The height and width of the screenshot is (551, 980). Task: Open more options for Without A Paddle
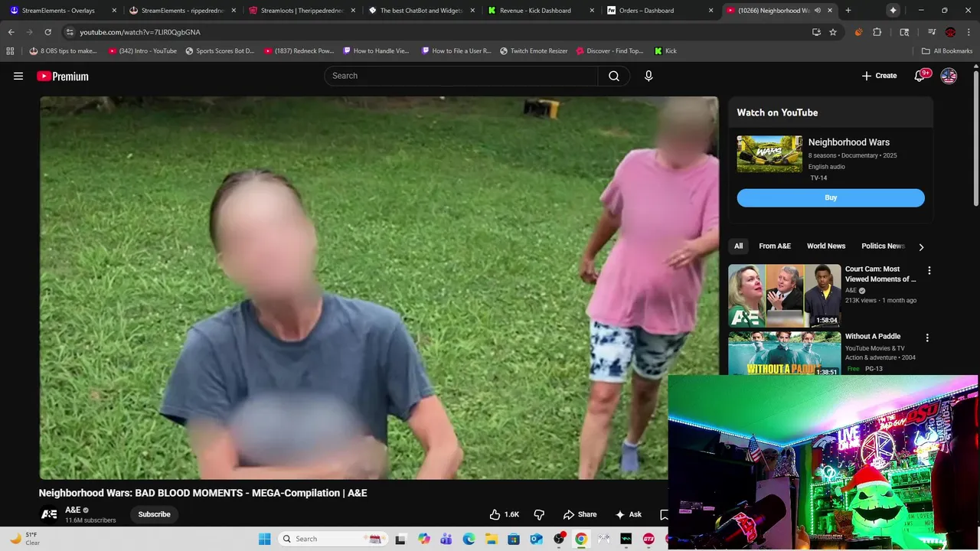(x=927, y=337)
